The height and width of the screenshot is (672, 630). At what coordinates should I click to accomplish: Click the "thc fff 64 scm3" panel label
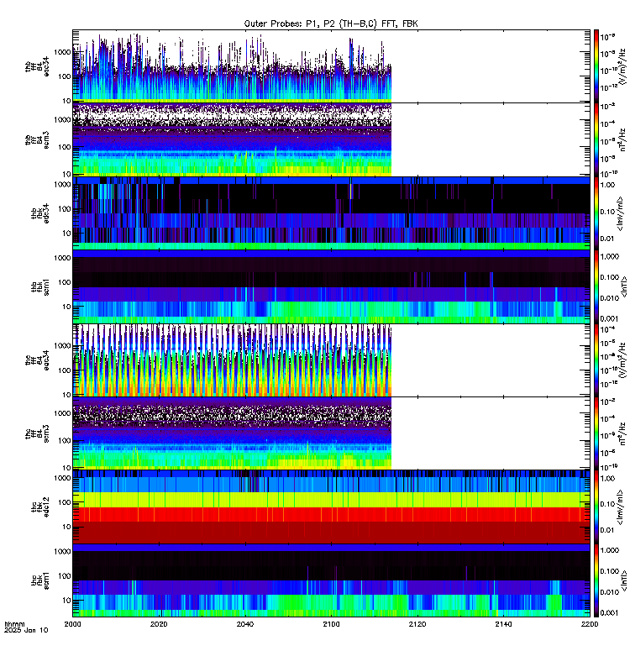pos(37,433)
